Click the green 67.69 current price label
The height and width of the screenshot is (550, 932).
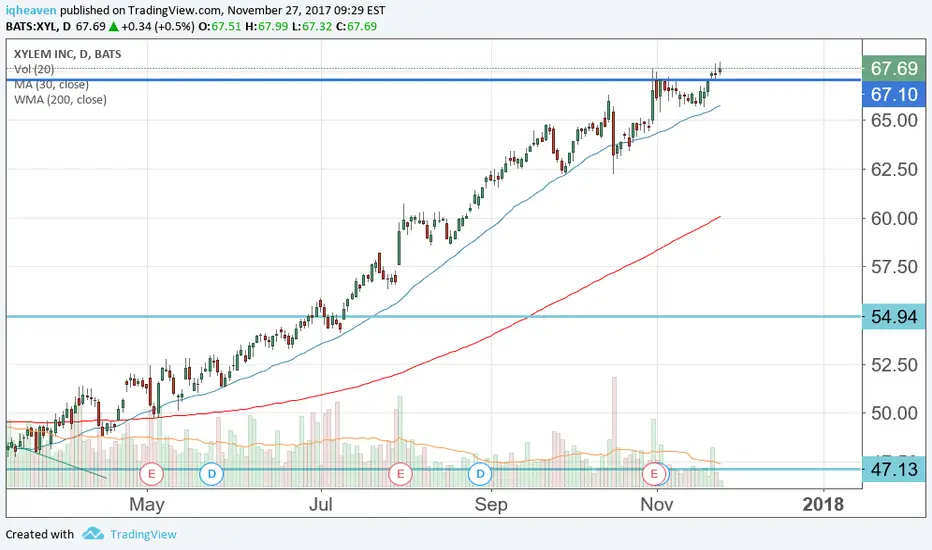pos(894,68)
